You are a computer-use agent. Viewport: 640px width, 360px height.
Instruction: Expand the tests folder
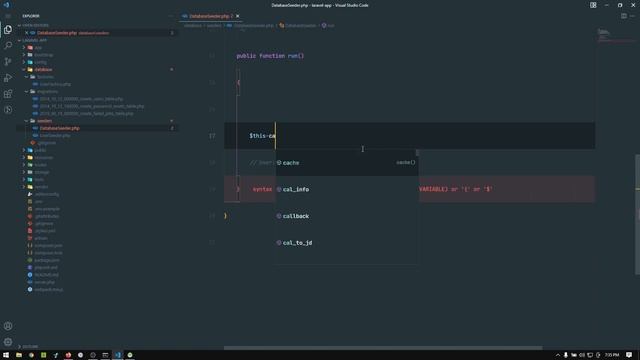coord(39,180)
